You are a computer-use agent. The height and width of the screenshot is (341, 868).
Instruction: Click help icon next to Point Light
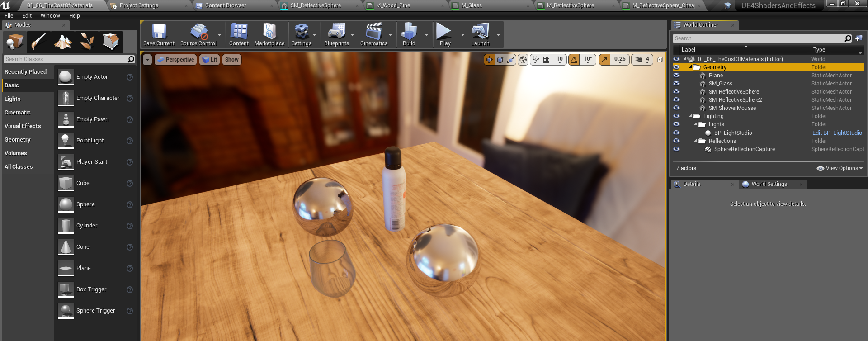[x=130, y=141]
